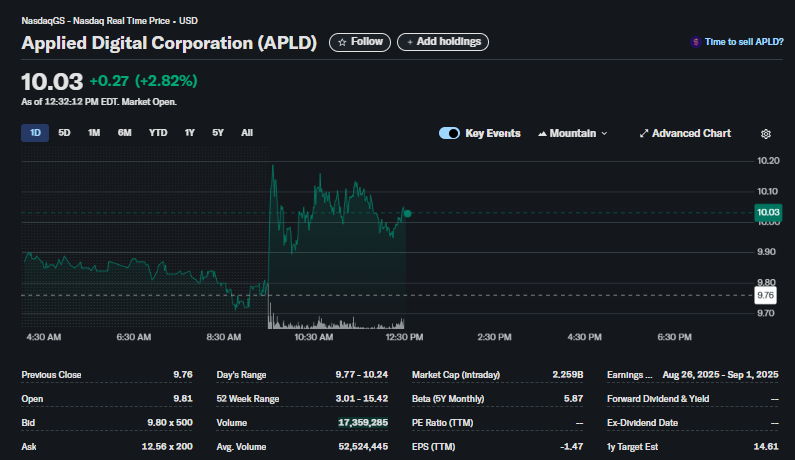Select the 5Y range tab
795x460 pixels.
218,133
